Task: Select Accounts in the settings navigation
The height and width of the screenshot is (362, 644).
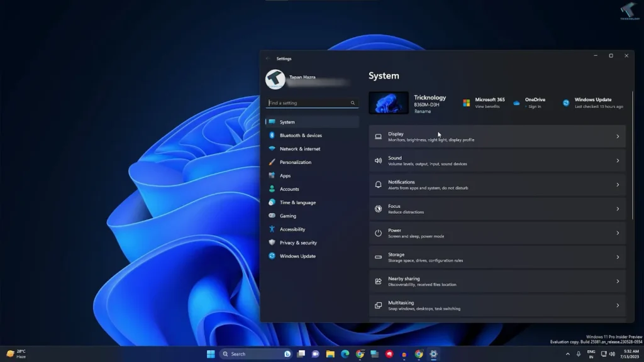Action: point(289,189)
